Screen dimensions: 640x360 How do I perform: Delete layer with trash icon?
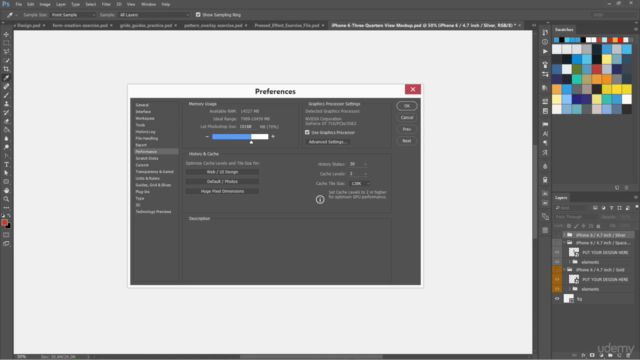tap(628, 355)
